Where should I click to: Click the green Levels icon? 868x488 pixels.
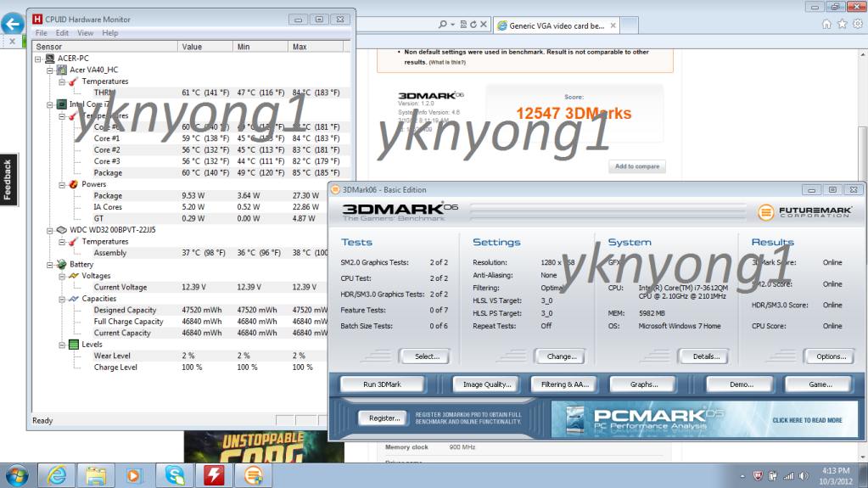74,345
